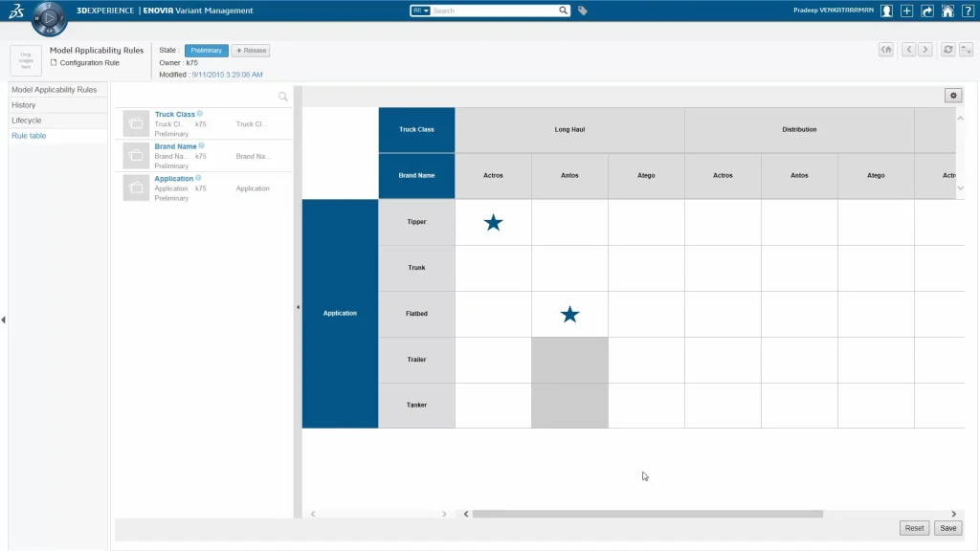Screen dimensions: 980x551
Task: Go to the home icon in header
Action: (x=947, y=11)
